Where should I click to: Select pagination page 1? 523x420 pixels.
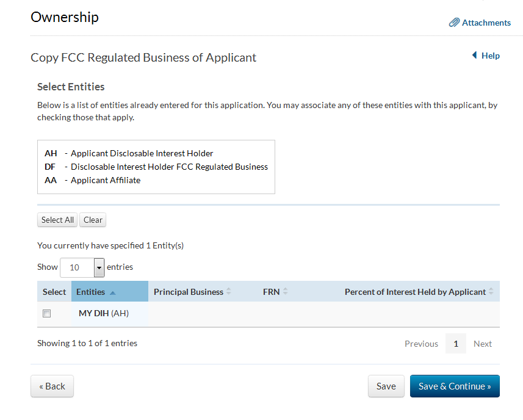pos(456,344)
